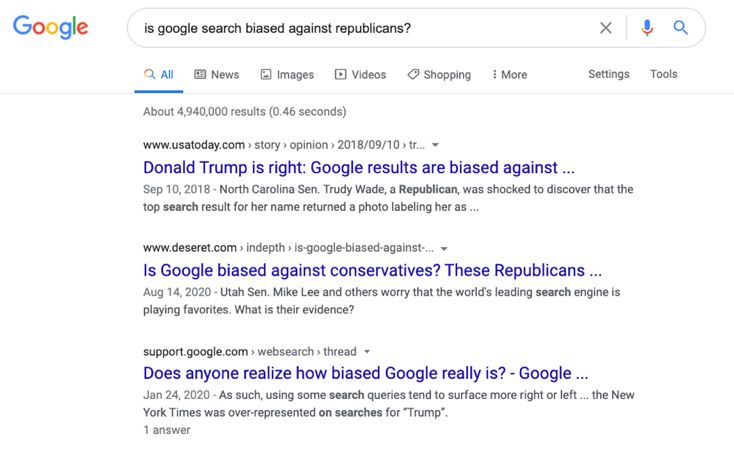This screenshot has width=734, height=453.
Task: Start voice search with microphone icon
Action: click(647, 28)
